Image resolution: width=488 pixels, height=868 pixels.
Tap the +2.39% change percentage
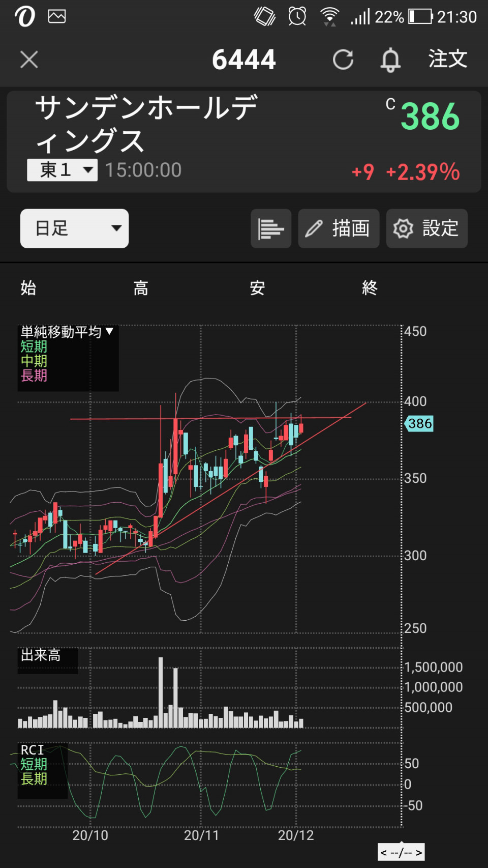click(x=423, y=172)
